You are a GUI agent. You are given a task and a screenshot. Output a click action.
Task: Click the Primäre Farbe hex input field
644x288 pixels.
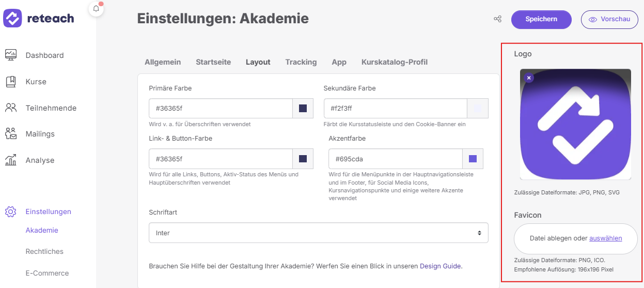click(x=221, y=108)
